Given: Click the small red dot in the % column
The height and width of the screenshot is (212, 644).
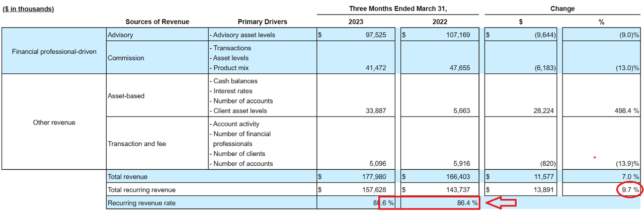Looking at the screenshot, I should [595, 157].
